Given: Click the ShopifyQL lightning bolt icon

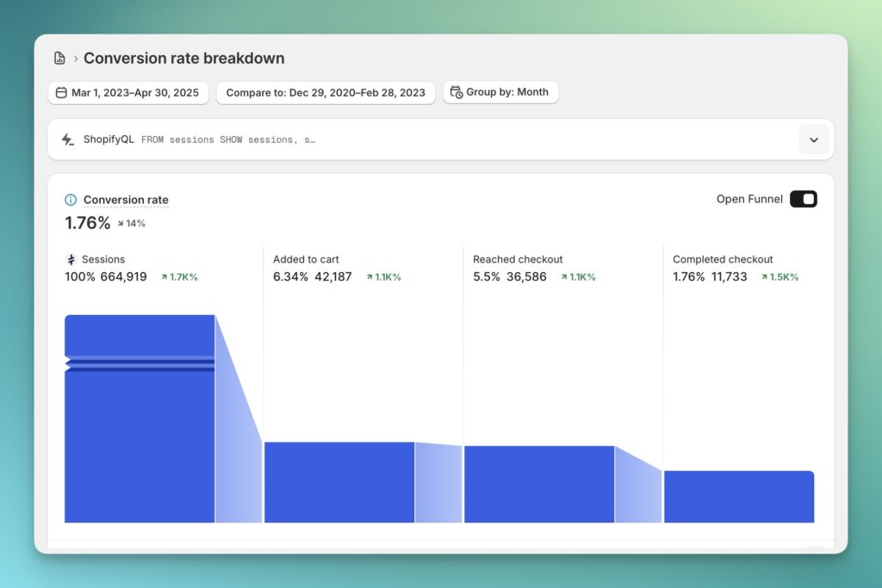Looking at the screenshot, I should [x=68, y=139].
